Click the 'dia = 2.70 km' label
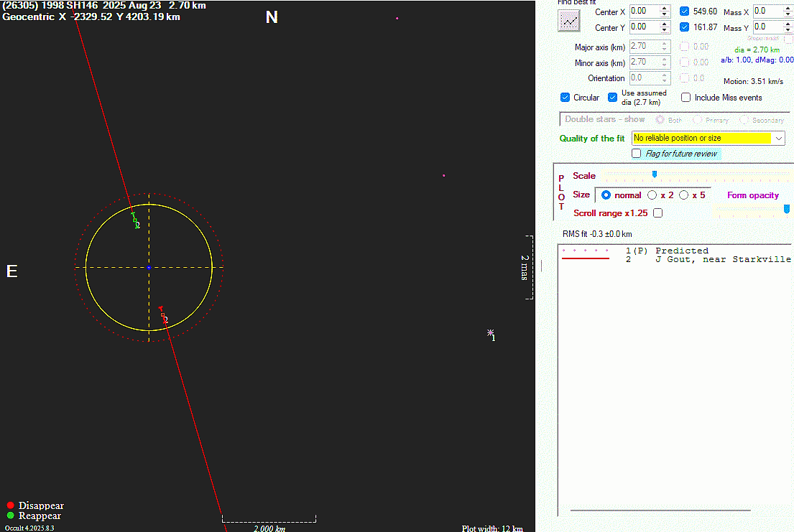The image size is (794, 532). click(x=757, y=50)
